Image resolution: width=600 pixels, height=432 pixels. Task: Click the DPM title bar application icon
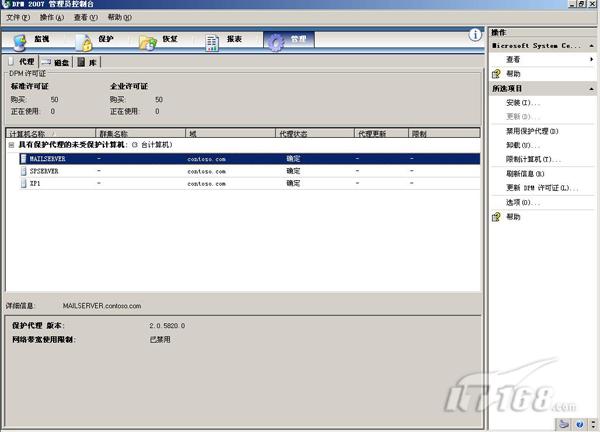[6, 4]
